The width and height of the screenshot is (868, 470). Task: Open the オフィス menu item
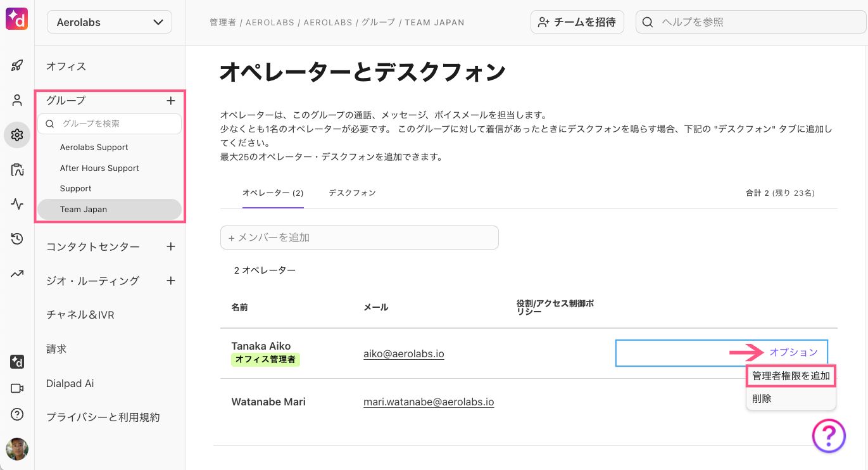[66, 66]
